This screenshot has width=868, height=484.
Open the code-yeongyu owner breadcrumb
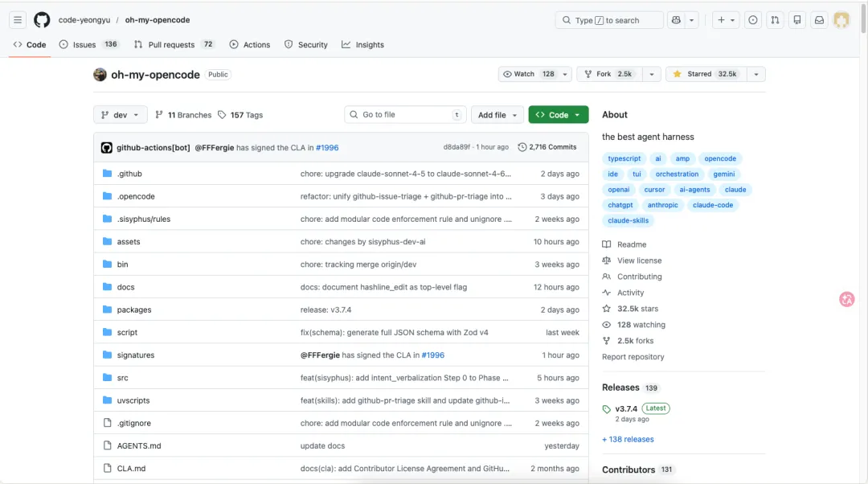84,20
